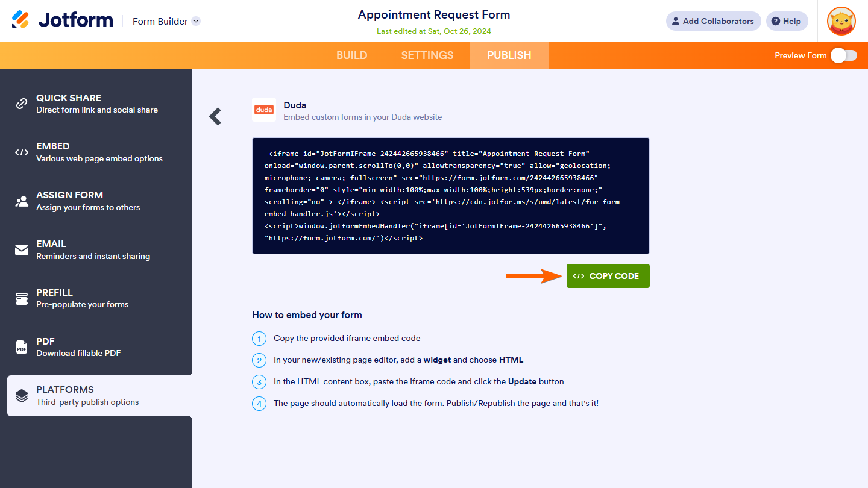Click the Quick Share link icon
868x488 pixels.
[22, 104]
